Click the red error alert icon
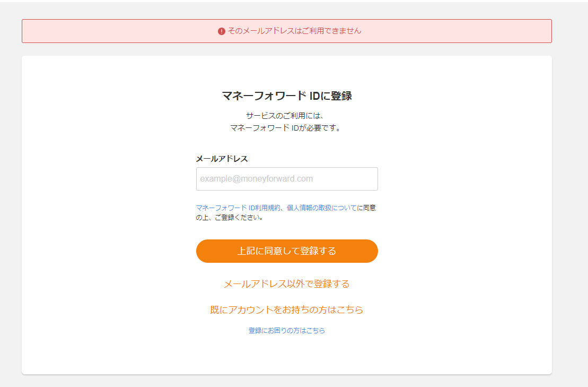588x387 pixels. click(221, 31)
